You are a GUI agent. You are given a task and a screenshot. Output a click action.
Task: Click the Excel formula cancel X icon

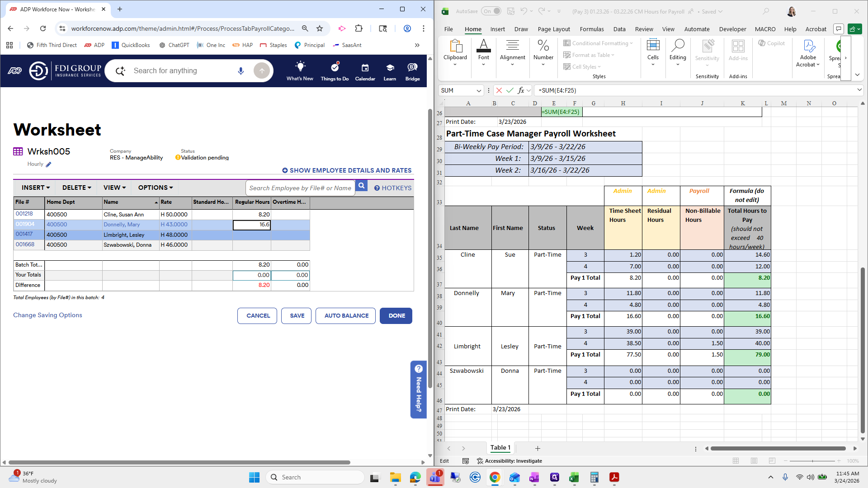tap(499, 90)
